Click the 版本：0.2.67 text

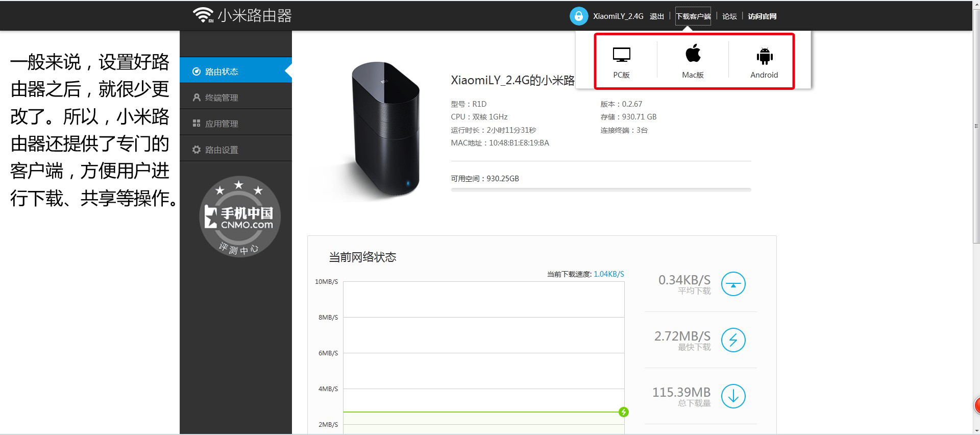pyautogui.click(x=621, y=104)
